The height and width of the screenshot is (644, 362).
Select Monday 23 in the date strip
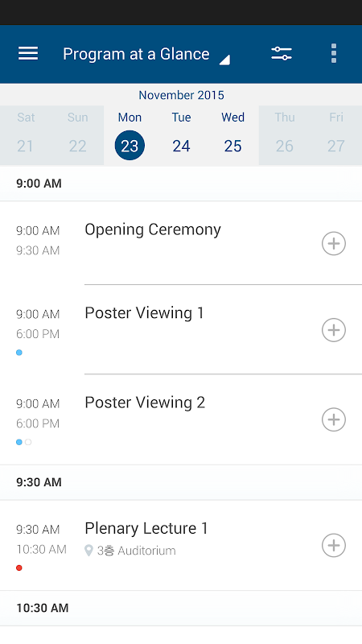(x=130, y=135)
